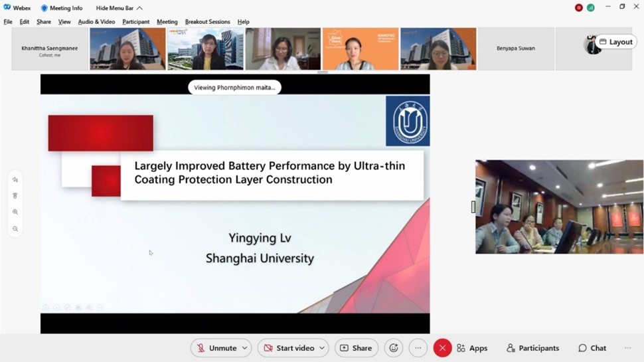
Task: Toggle the Participants panel
Action: point(532,348)
